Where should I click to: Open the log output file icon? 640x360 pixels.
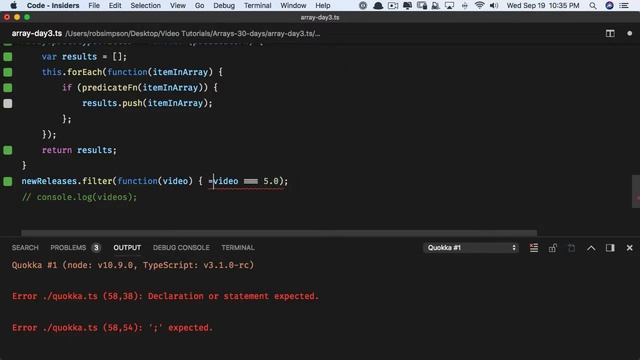pyautogui.click(x=571, y=248)
